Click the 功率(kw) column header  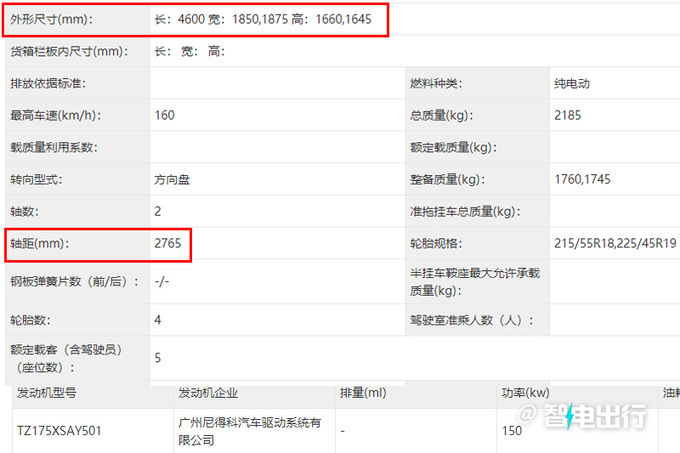click(526, 392)
